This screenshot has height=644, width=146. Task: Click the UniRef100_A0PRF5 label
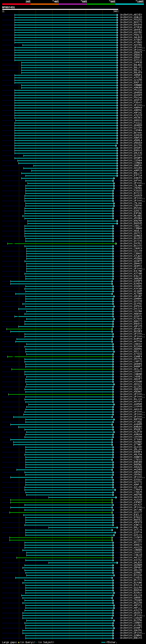point(131,281)
